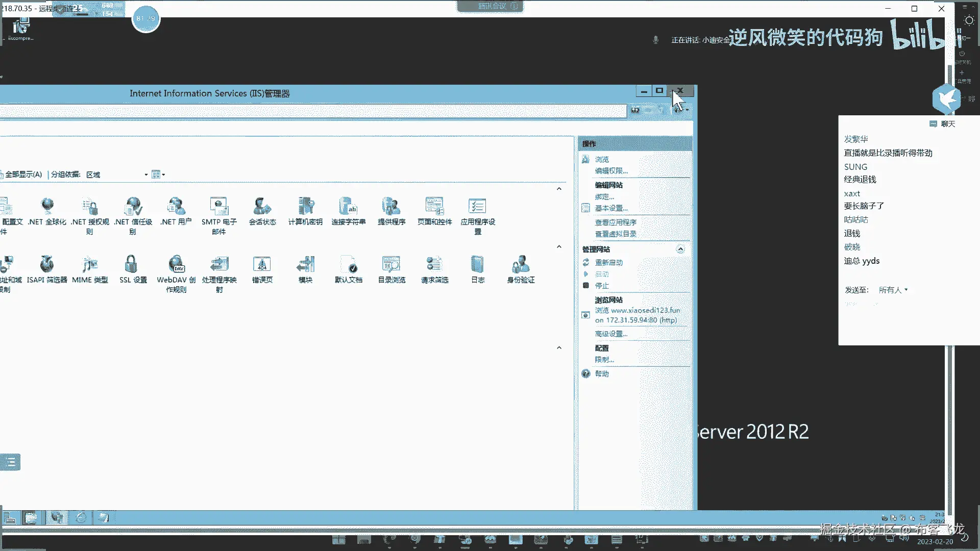The width and height of the screenshot is (980, 551).
Task: Click 全部显示(A) in the filter bar
Action: 23,174
